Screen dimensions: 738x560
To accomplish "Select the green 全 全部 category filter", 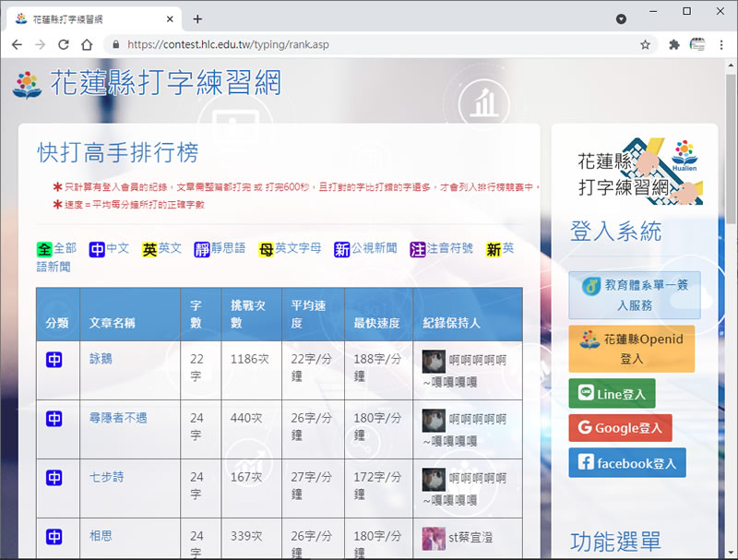I will (x=56, y=248).
